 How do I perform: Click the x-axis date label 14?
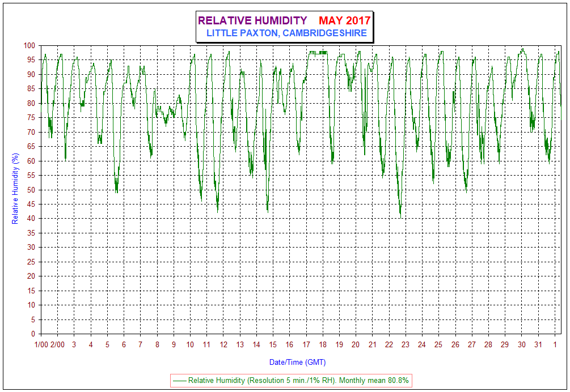click(x=256, y=345)
